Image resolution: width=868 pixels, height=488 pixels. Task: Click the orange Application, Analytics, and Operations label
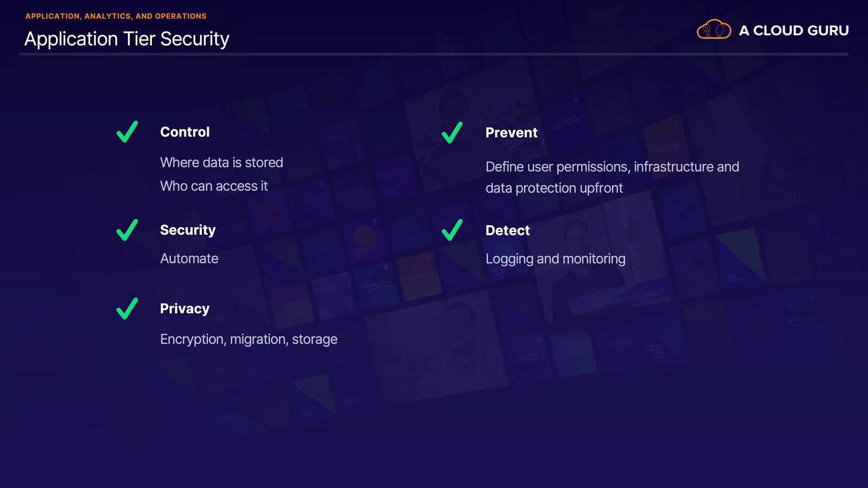[116, 16]
